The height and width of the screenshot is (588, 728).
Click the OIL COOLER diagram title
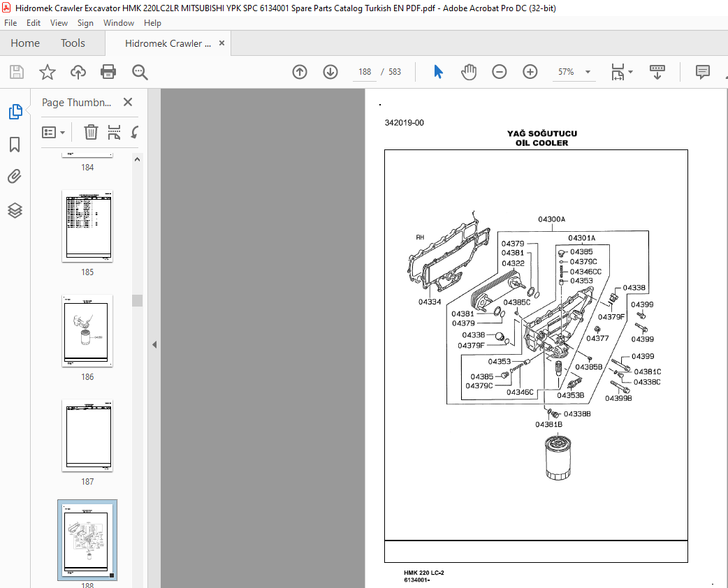coord(542,143)
